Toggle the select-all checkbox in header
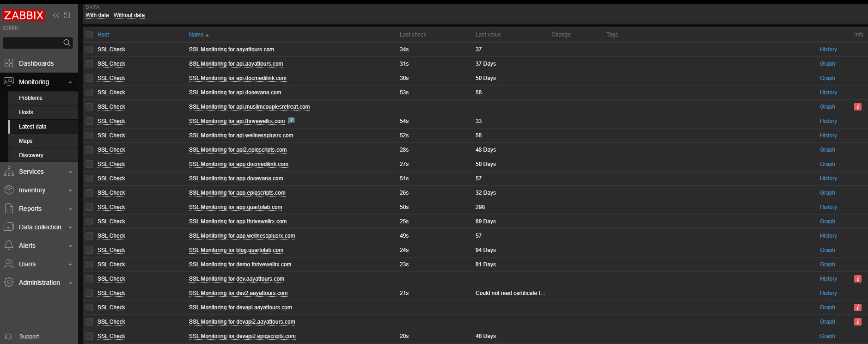 pos(89,35)
